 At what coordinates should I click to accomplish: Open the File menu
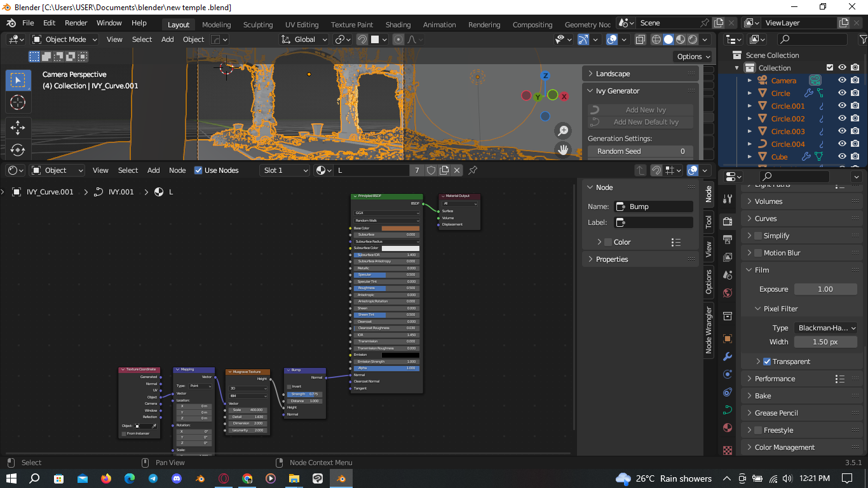click(28, 23)
